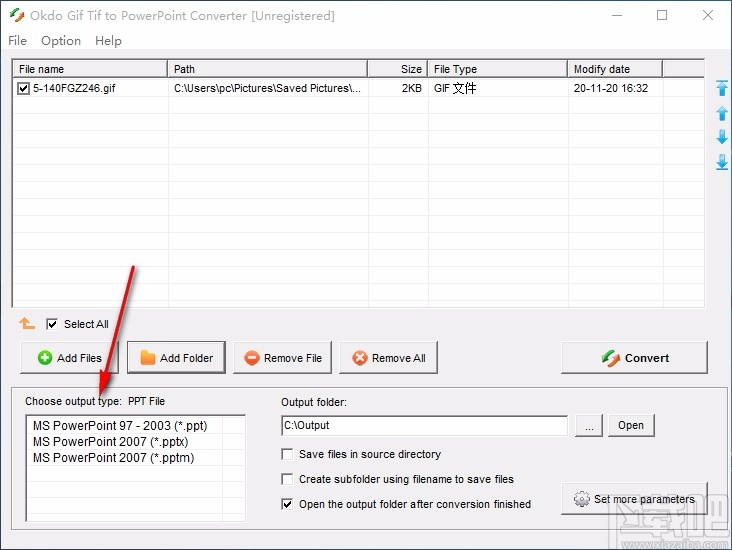Image resolution: width=732 pixels, height=550 pixels.
Task: Click the Remove File button
Action: (282, 358)
